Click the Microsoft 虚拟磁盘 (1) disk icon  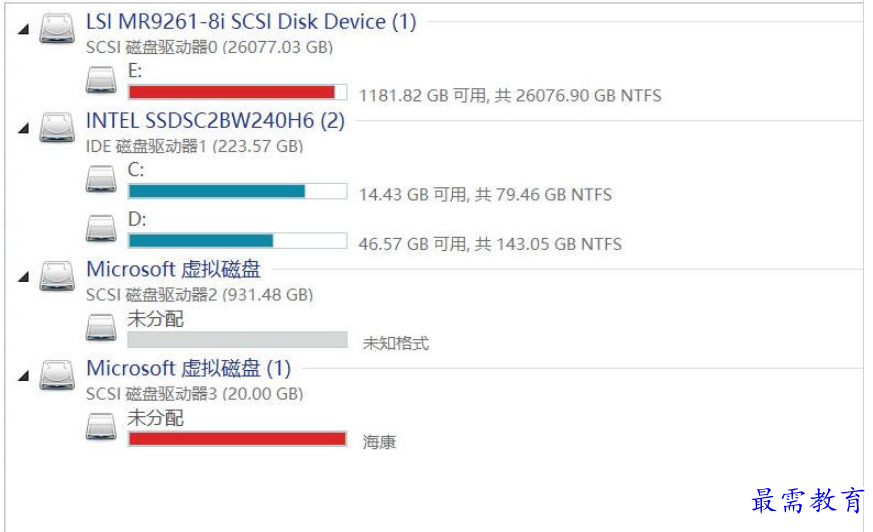click(57, 375)
